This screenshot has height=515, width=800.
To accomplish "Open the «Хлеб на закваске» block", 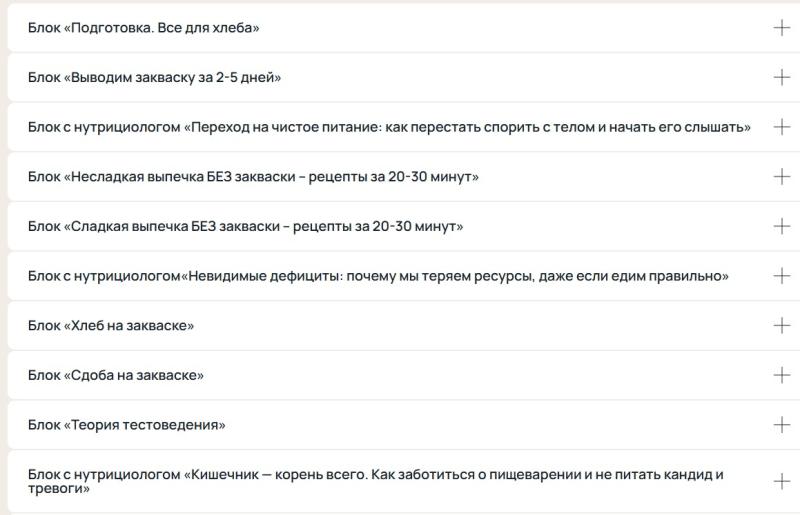I will (111, 326).
